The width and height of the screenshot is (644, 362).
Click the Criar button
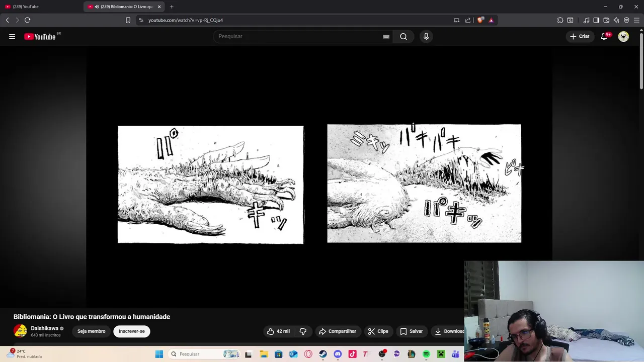pyautogui.click(x=579, y=36)
